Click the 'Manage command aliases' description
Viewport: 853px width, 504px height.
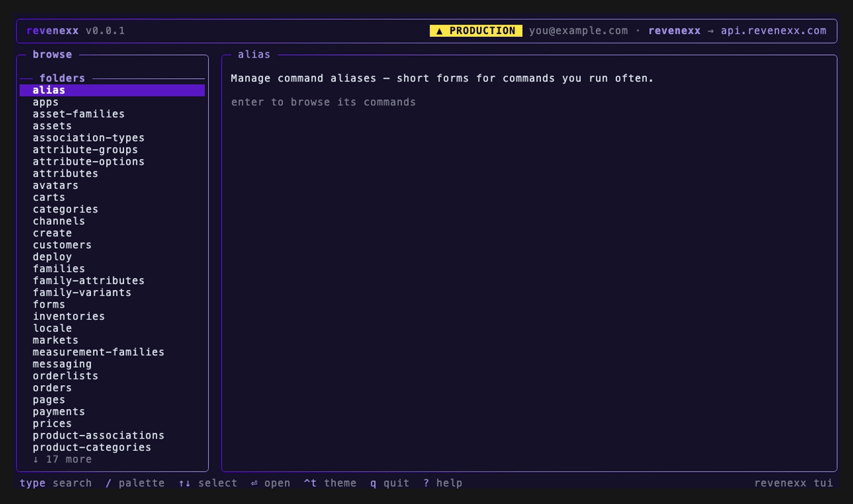click(x=443, y=78)
